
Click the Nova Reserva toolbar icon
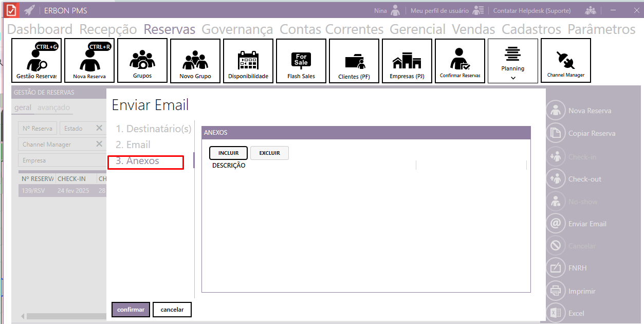89,61
